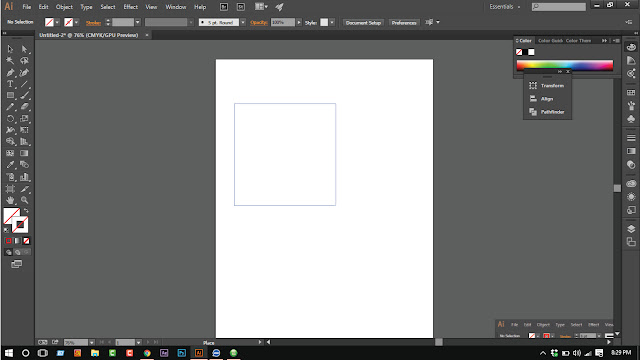The image size is (640, 360).
Task: Open the Transform panel
Action: coord(547,86)
